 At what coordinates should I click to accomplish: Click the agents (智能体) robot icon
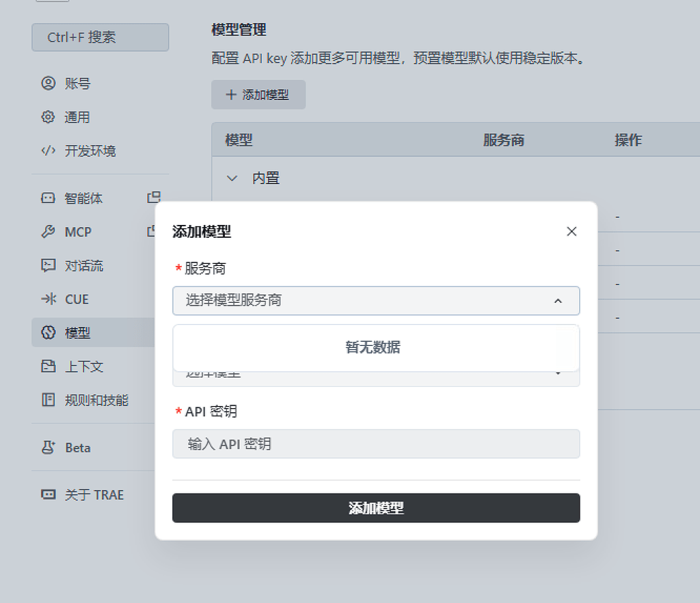pos(49,198)
